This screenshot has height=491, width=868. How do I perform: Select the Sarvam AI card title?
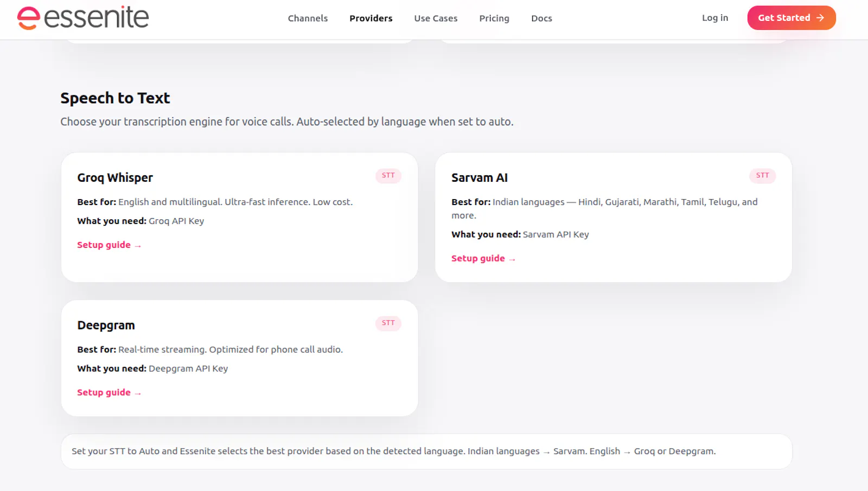(480, 178)
